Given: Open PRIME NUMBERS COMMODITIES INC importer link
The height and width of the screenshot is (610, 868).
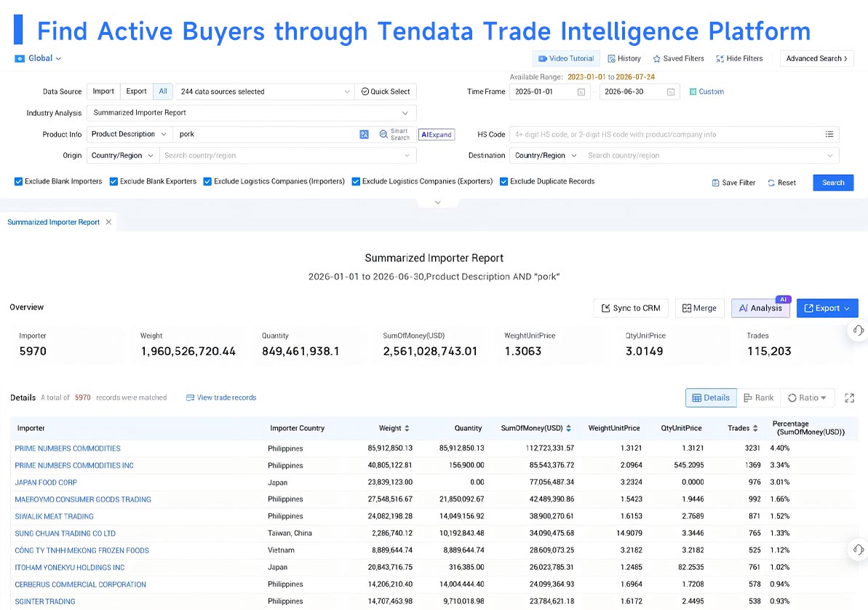Looking at the screenshot, I should 74,465.
